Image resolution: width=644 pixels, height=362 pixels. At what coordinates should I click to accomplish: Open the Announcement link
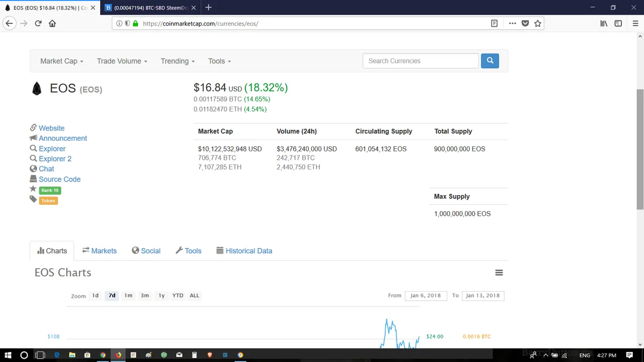pos(63,138)
